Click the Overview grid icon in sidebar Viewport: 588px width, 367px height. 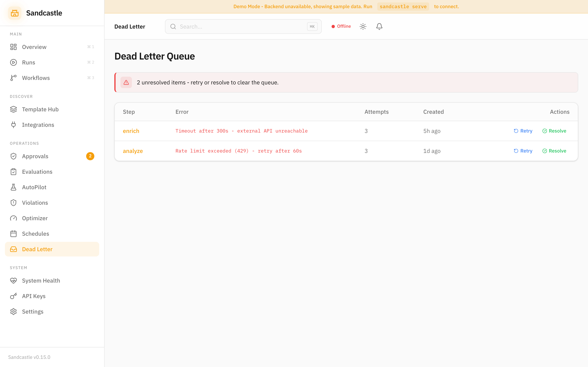click(14, 47)
